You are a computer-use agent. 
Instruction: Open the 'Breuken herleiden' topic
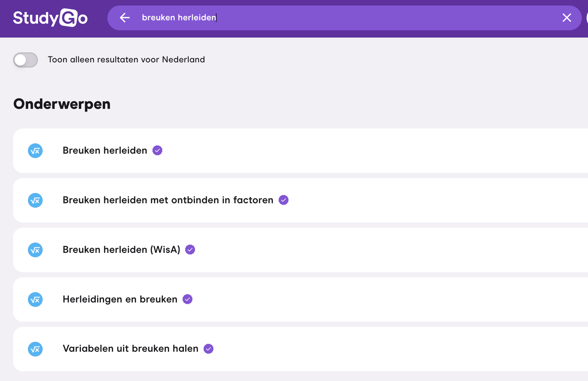click(301, 151)
